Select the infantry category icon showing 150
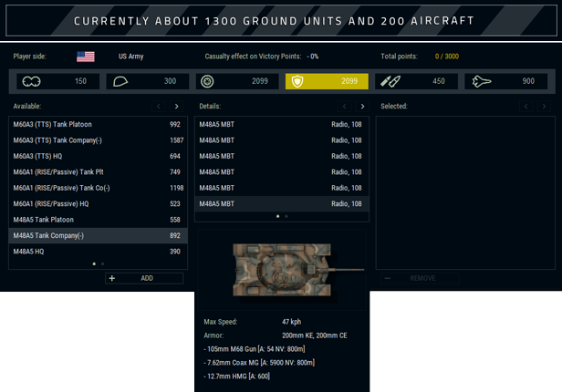This screenshot has width=562, height=392. 32,81
